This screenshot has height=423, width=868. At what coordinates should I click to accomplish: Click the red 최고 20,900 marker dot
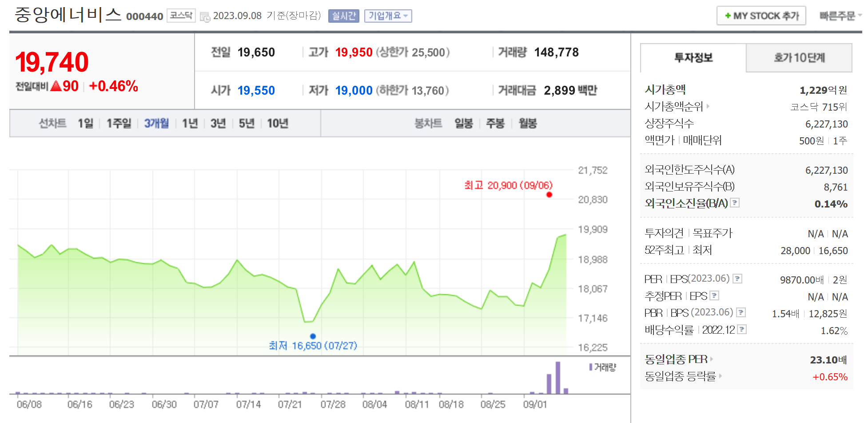(x=549, y=195)
